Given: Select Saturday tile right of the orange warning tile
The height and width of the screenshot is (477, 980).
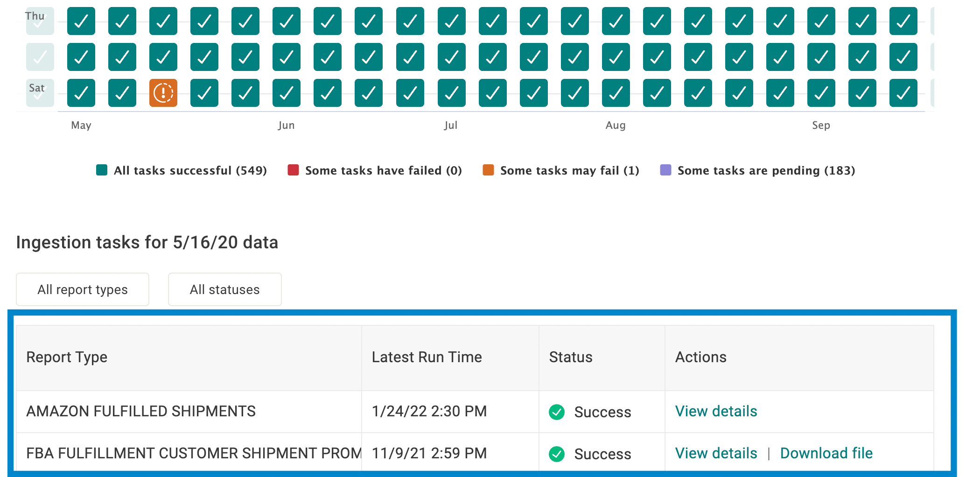Looking at the screenshot, I should 204,93.
